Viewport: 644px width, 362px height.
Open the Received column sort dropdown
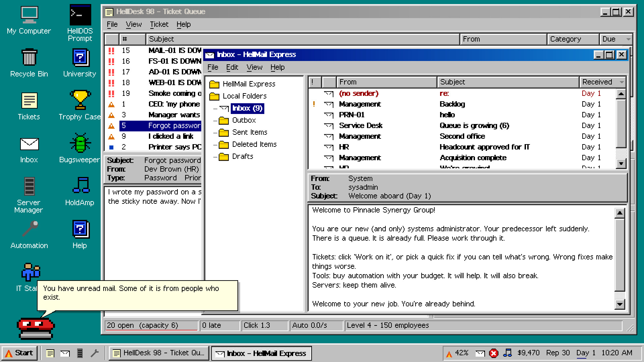pyautogui.click(x=622, y=82)
